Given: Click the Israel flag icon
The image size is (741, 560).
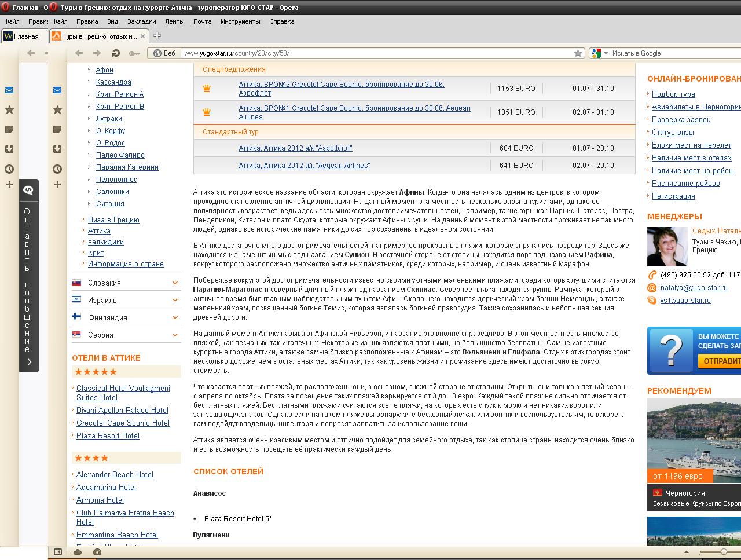Looking at the screenshot, I should tap(76, 300).
